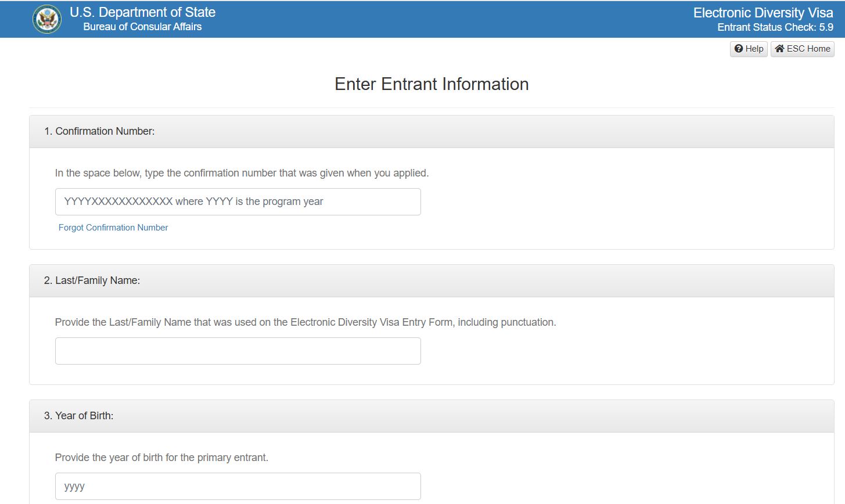This screenshot has width=845, height=504.
Task: Click the '1. Confirmation Number:' panel header
Action: click(x=99, y=131)
